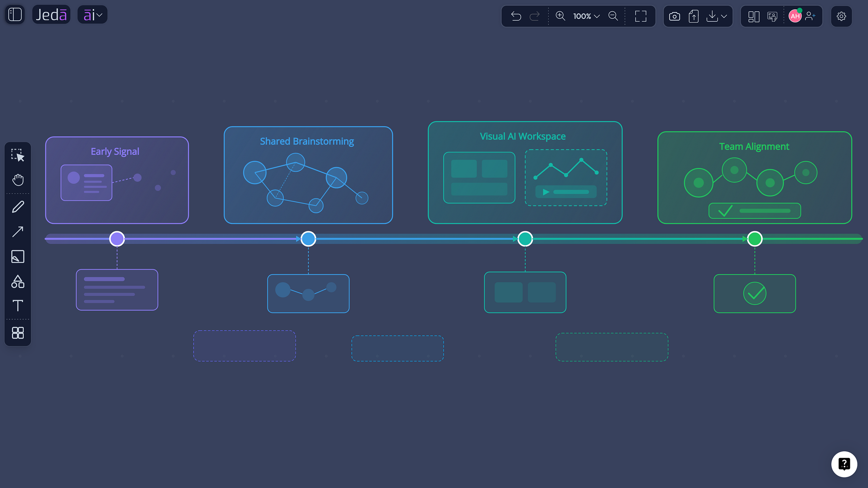Viewport: 868px width, 488px height.
Task: Select the blue dashed placeholder
Action: tap(398, 349)
